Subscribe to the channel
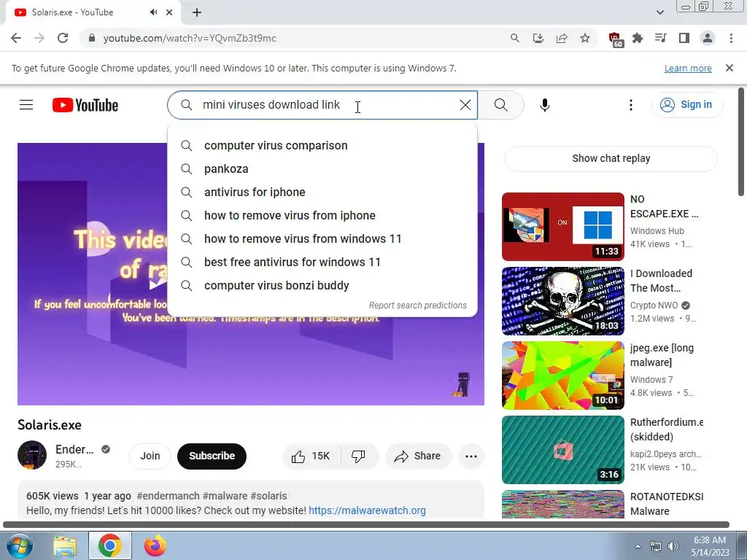 click(x=212, y=456)
